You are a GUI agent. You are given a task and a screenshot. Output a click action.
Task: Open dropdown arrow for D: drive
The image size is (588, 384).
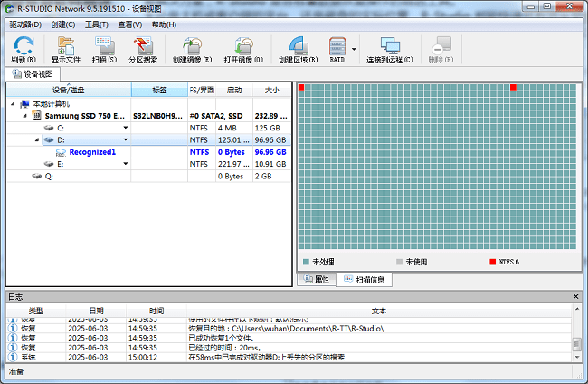pos(126,139)
